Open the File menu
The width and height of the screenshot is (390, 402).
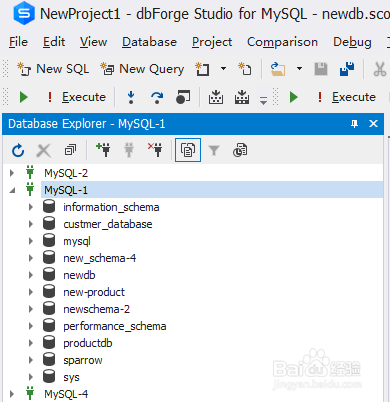(x=18, y=42)
